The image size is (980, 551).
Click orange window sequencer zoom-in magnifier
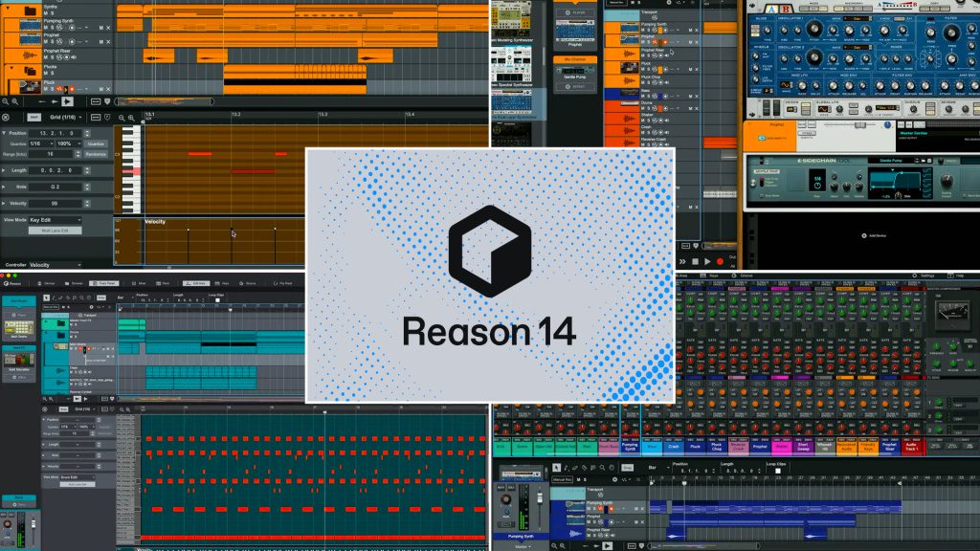tap(15, 101)
